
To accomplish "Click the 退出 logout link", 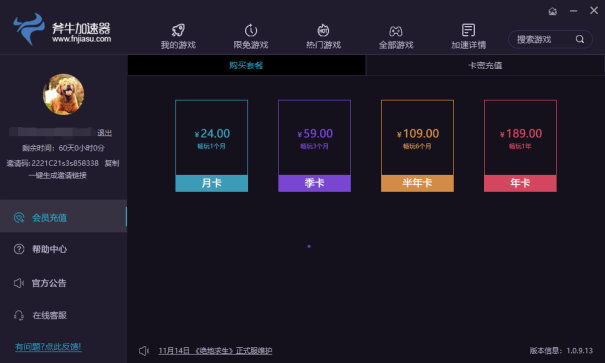I will pos(104,133).
